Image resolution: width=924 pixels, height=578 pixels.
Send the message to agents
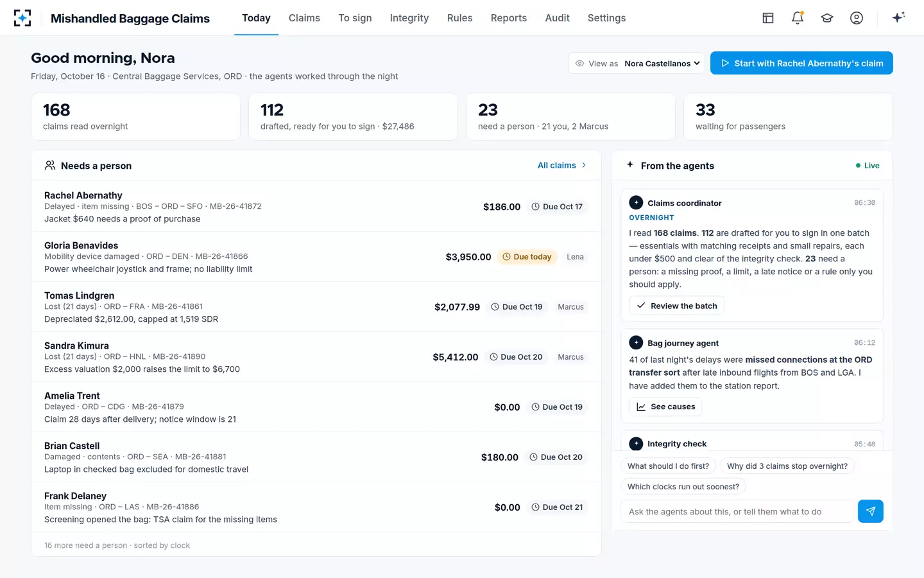tap(871, 511)
